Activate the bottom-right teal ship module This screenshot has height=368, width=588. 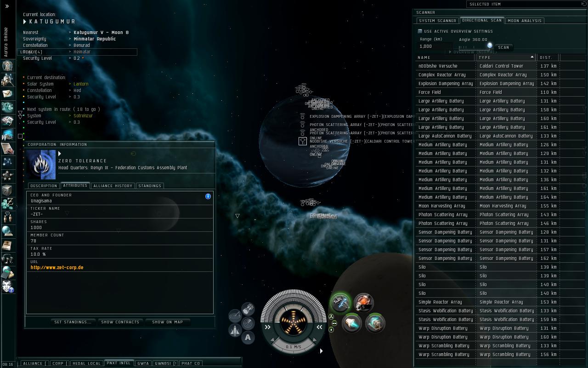(375, 323)
